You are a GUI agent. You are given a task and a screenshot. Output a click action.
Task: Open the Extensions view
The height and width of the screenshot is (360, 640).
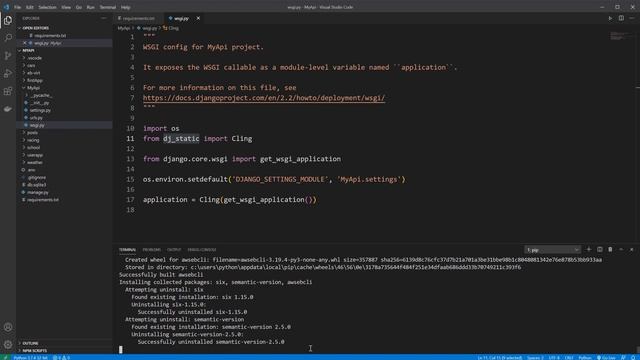pyautogui.click(x=8, y=91)
